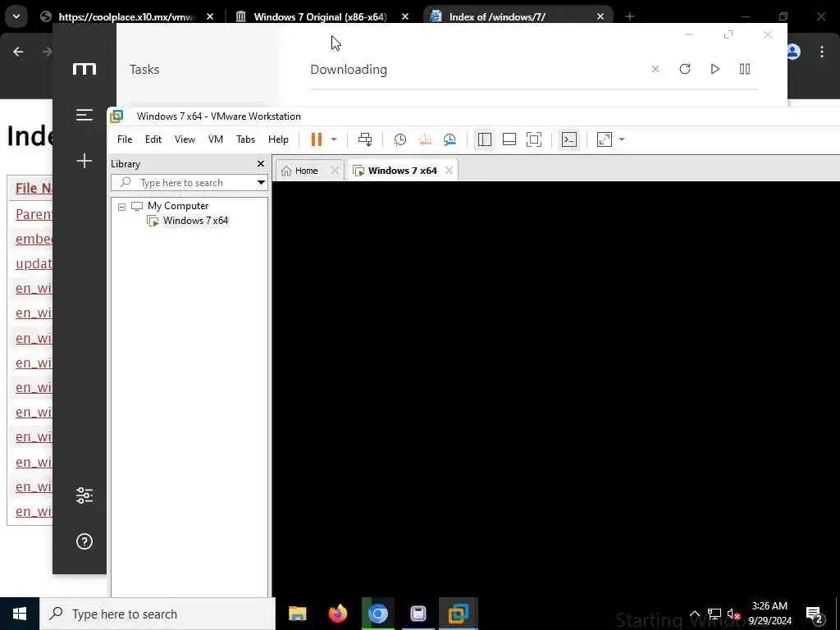
Task: Refresh the downloading task list
Action: click(685, 69)
